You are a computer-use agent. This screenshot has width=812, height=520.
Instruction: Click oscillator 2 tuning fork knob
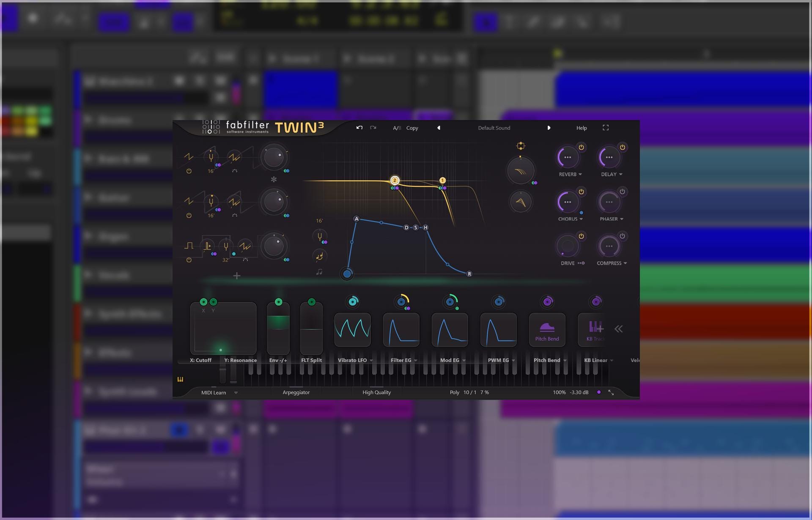pyautogui.click(x=211, y=202)
